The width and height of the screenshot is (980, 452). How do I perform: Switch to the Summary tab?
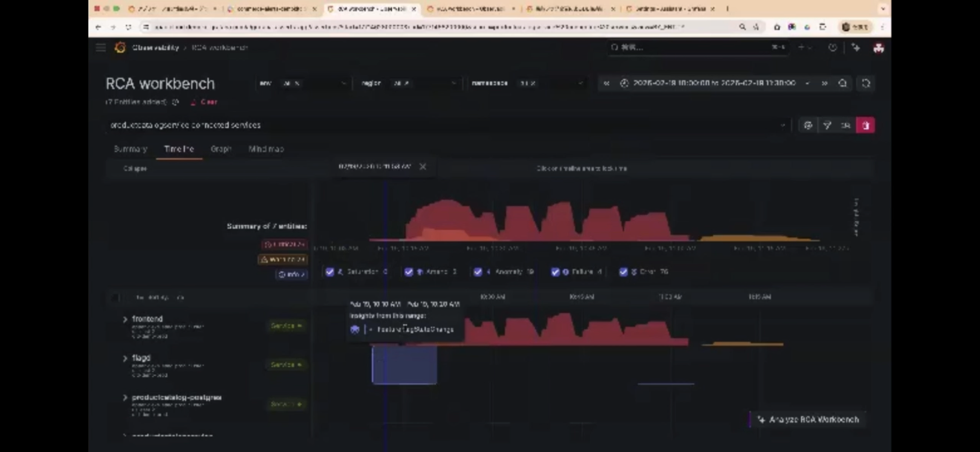pyautogui.click(x=130, y=149)
